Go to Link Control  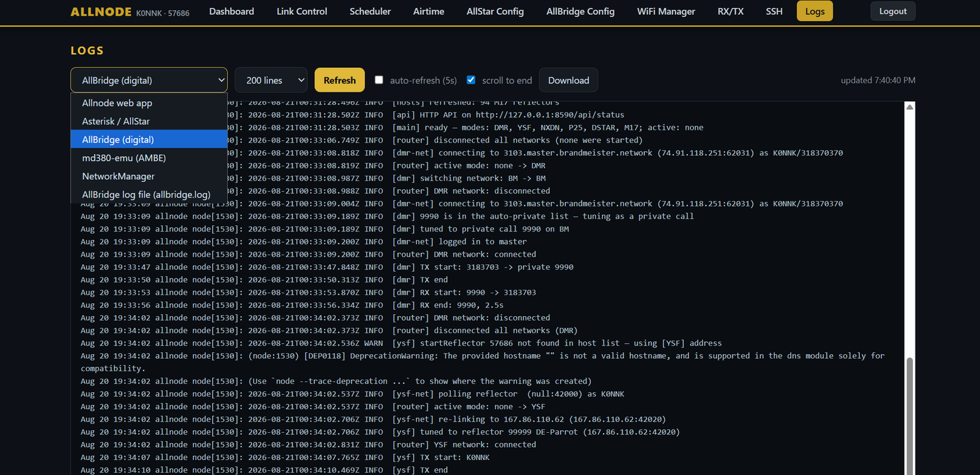[x=302, y=12]
